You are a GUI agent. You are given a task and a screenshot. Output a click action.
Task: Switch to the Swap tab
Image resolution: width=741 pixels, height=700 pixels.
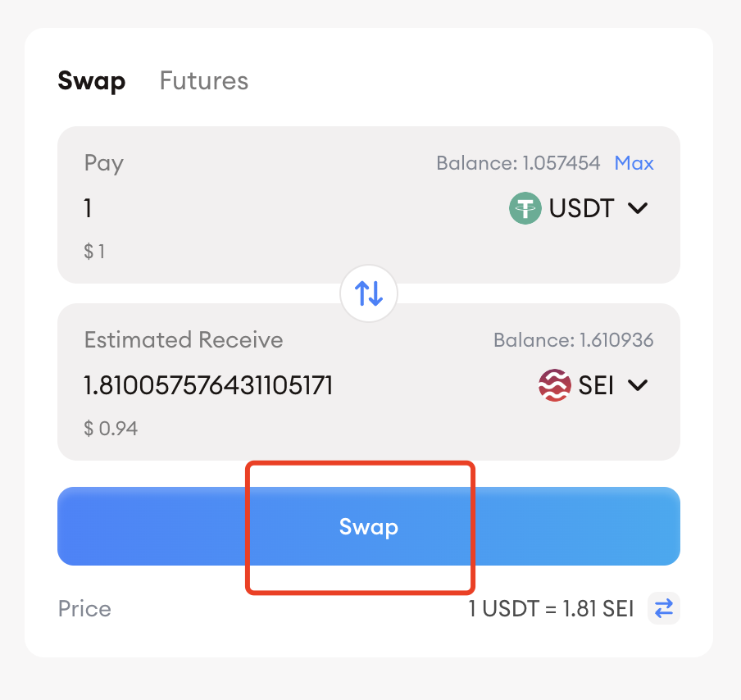[91, 81]
